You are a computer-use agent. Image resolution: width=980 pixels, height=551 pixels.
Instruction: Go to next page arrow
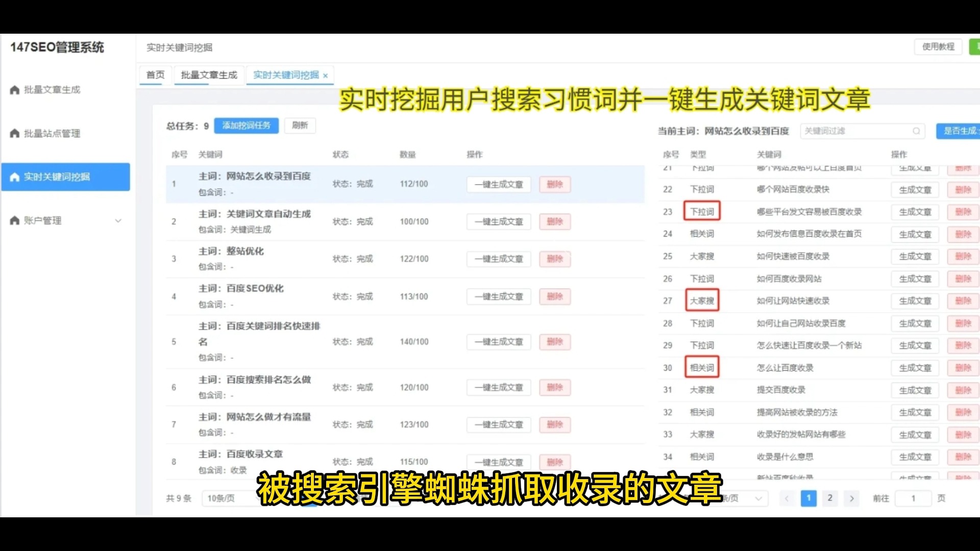point(851,498)
